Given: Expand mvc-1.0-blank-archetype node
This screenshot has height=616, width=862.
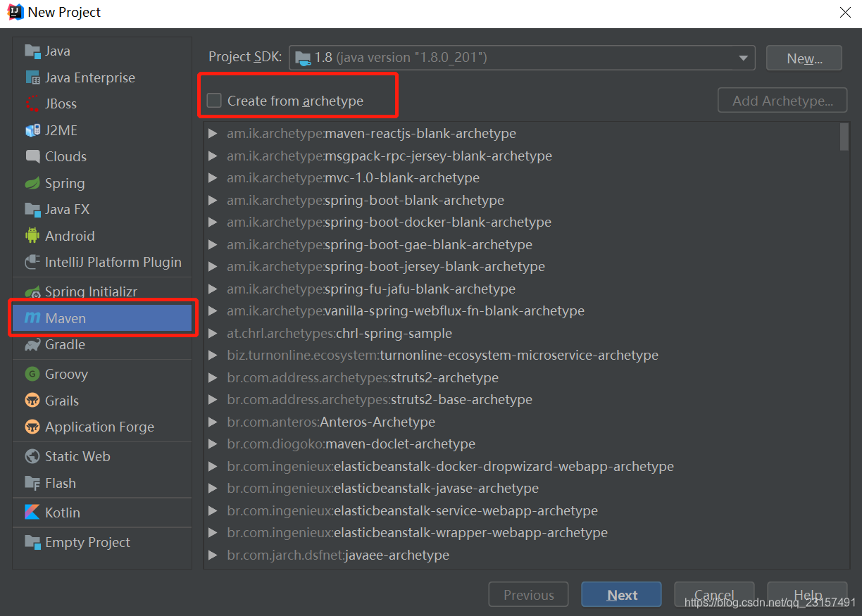Looking at the screenshot, I should click(x=213, y=177).
